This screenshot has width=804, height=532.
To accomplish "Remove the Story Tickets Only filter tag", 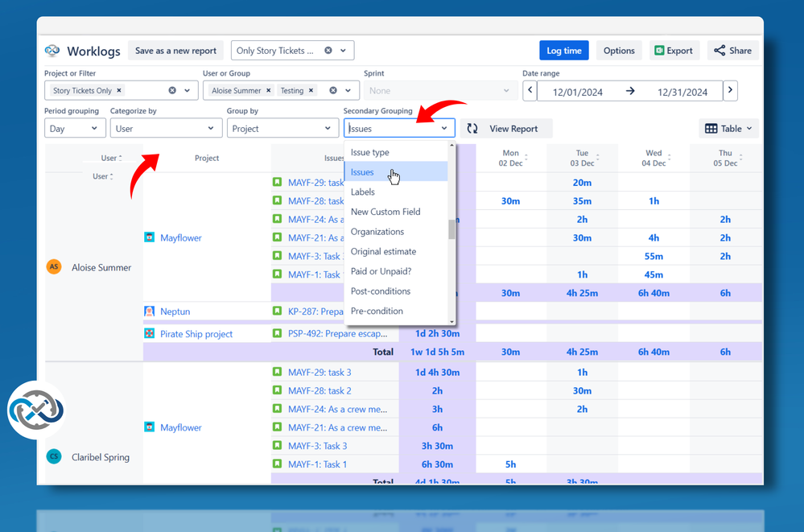I will point(119,90).
